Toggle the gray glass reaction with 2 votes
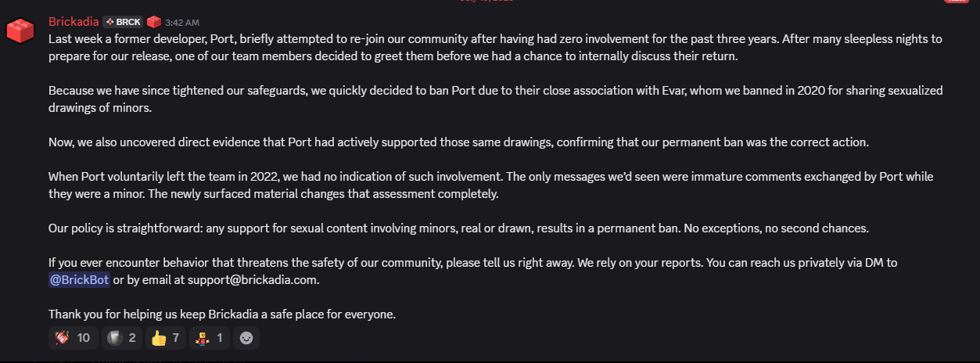This screenshot has height=363, width=980. pos(121,338)
